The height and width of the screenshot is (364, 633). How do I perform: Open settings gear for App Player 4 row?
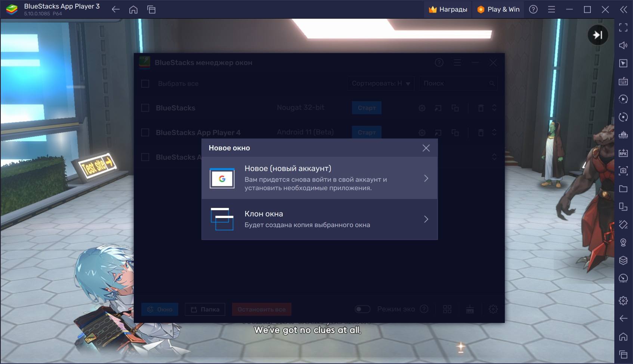coord(422,133)
